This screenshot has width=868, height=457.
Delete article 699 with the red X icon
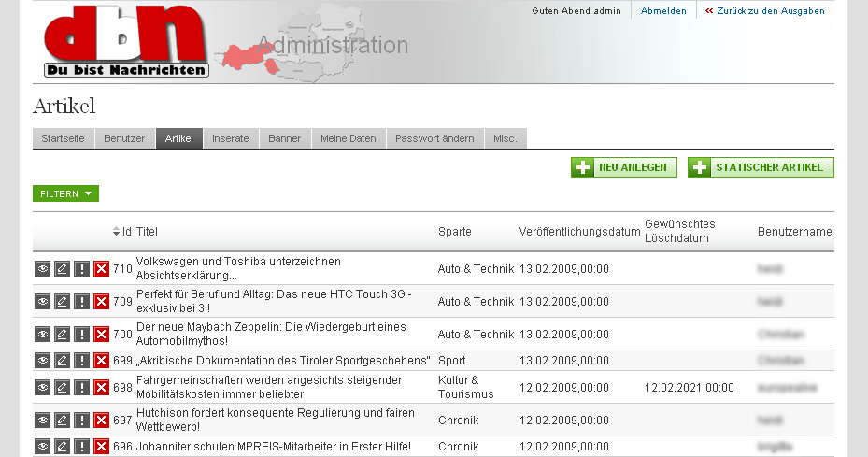point(102,361)
